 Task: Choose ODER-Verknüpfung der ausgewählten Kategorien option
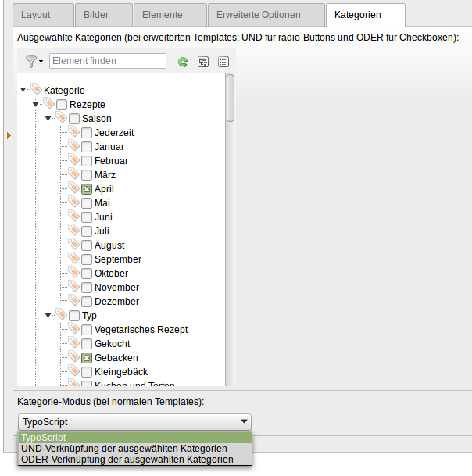coord(127,460)
